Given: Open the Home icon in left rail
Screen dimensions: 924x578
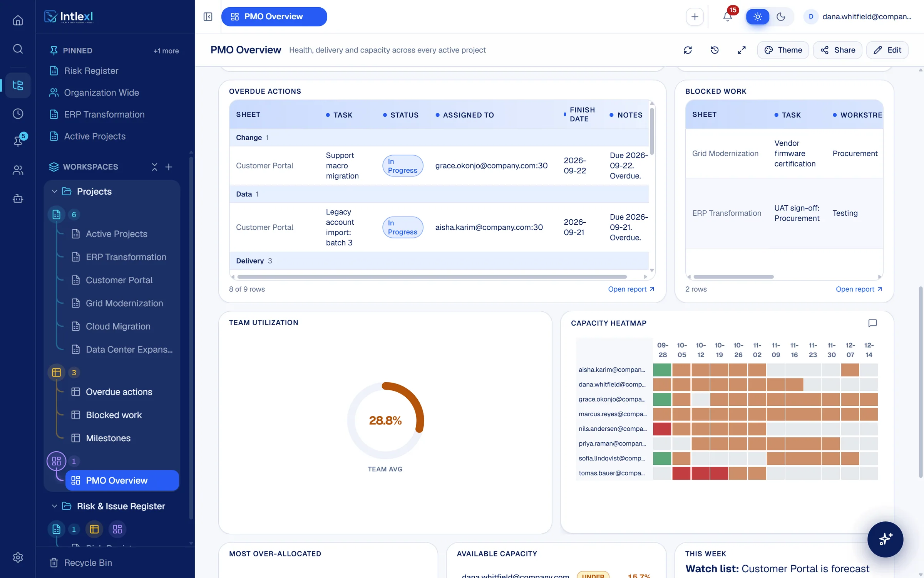Looking at the screenshot, I should click(18, 20).
